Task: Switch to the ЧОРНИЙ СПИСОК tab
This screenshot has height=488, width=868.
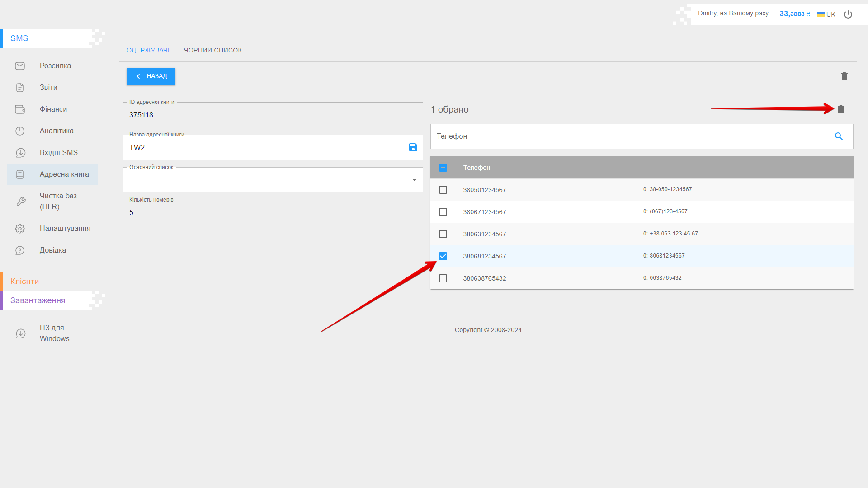Action: [212, 50]
